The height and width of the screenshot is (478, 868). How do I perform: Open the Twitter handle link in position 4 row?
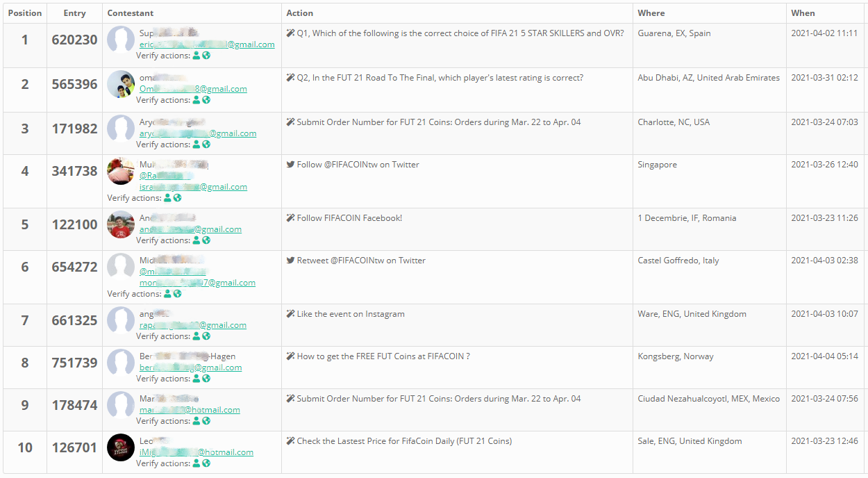tap(165, 176)
